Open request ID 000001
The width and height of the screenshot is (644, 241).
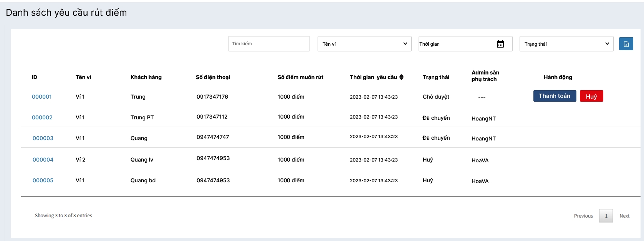(41, 97)
